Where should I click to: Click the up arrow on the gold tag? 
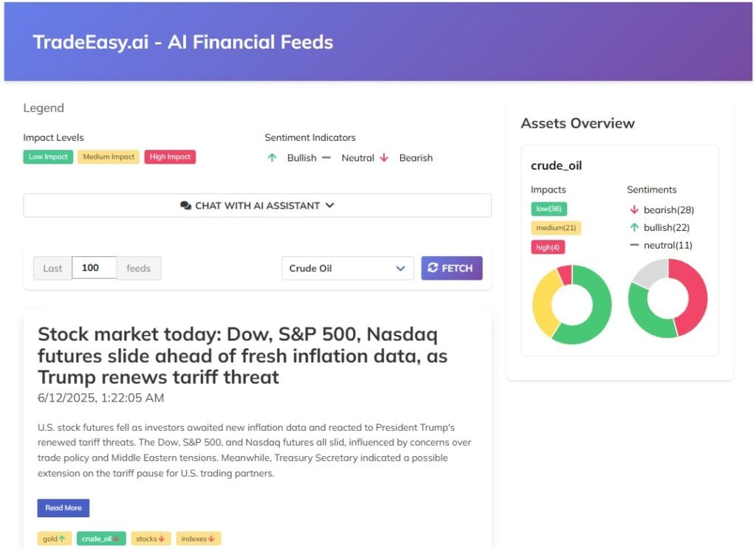pyautogui.click(x=62, y=538)
